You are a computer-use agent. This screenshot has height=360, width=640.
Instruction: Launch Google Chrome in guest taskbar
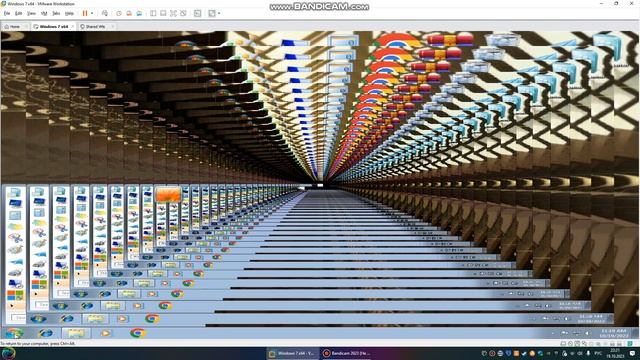138,333
